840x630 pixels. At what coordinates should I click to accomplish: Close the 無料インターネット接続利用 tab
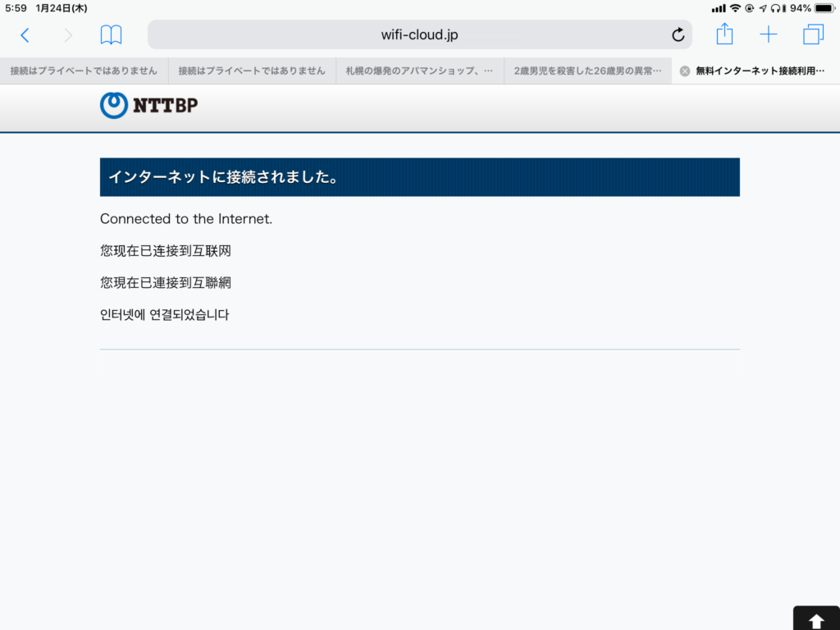[685, 71]
